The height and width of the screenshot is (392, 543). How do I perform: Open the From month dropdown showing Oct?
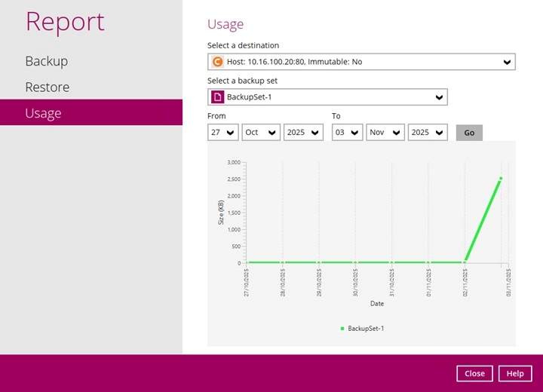pyautogui.click(x=261, y=132)
